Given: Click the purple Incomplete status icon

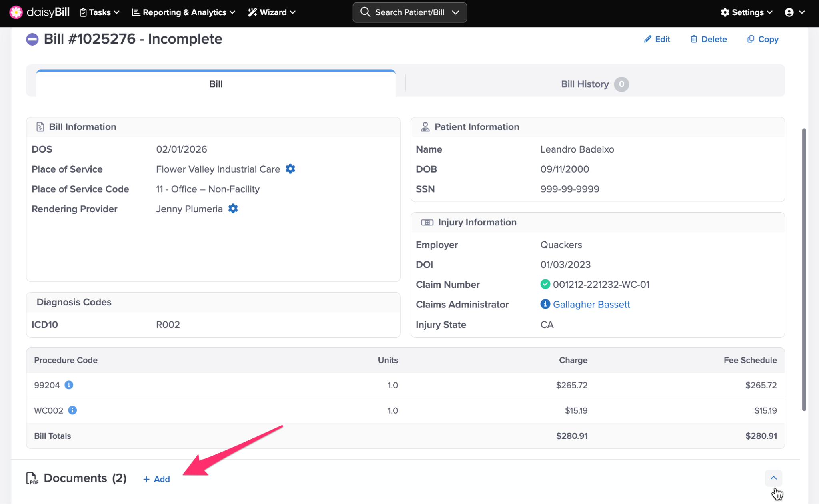Looking at the screenshot, I should click(32, 39).
